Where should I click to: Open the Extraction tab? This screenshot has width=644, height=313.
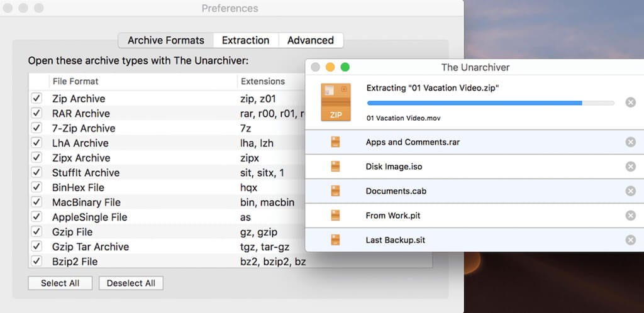[x=246, y=40]
